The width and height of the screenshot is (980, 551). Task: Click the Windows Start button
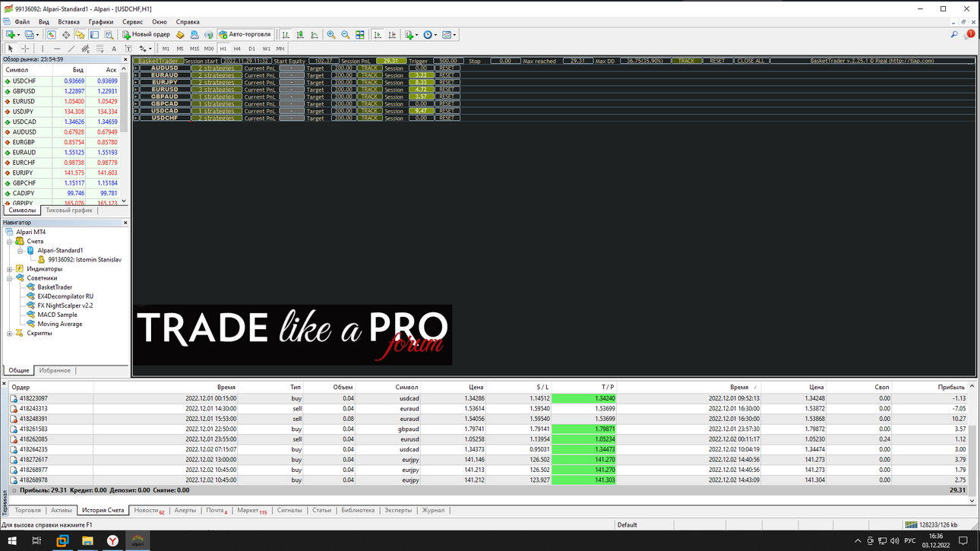[11, 540]
